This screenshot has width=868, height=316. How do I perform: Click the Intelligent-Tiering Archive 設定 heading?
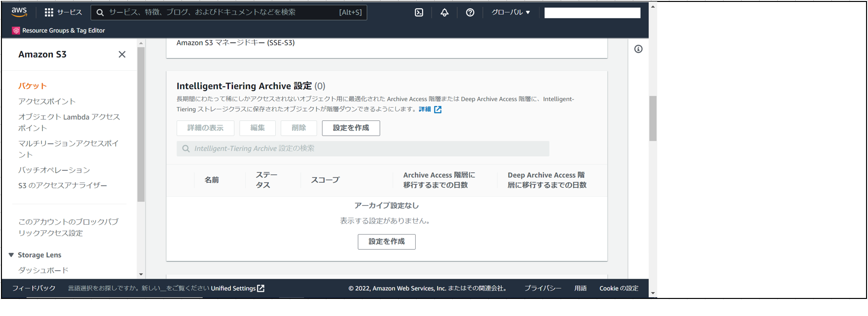244,86
